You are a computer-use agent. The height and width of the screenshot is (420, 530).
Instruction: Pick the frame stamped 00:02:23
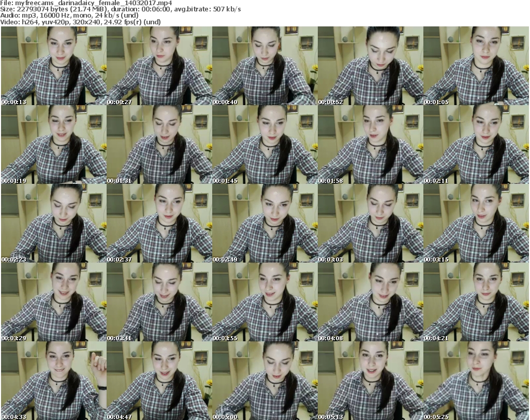pos(54,223)
